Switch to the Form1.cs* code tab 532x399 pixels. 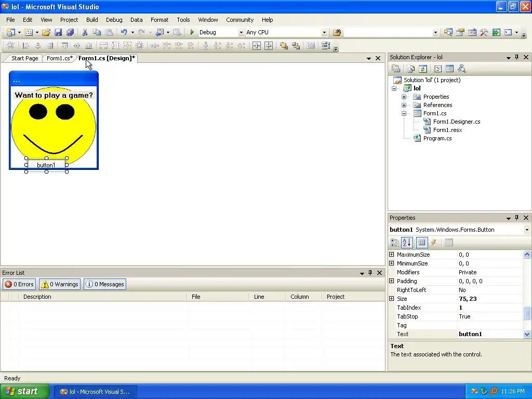60,58
